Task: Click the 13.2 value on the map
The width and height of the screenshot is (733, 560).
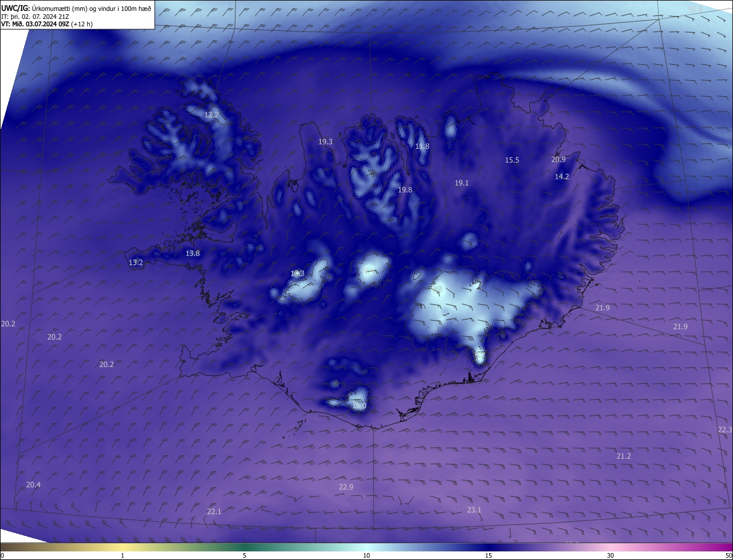Action: (136, 262)
